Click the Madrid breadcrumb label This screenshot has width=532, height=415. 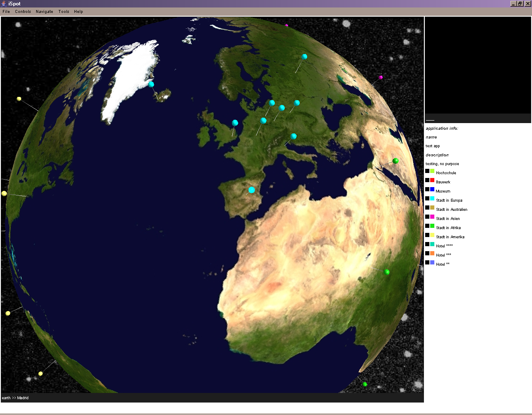click(x=23, y=398)
